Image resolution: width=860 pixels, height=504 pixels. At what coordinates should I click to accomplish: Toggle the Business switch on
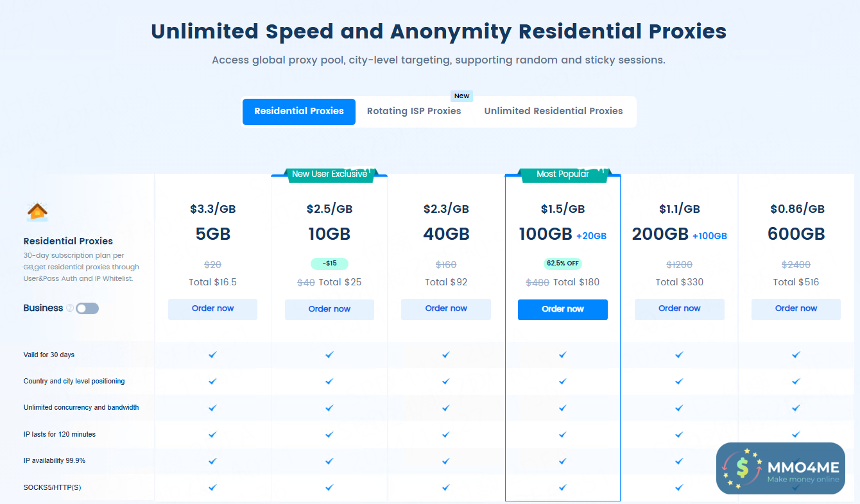87,308
